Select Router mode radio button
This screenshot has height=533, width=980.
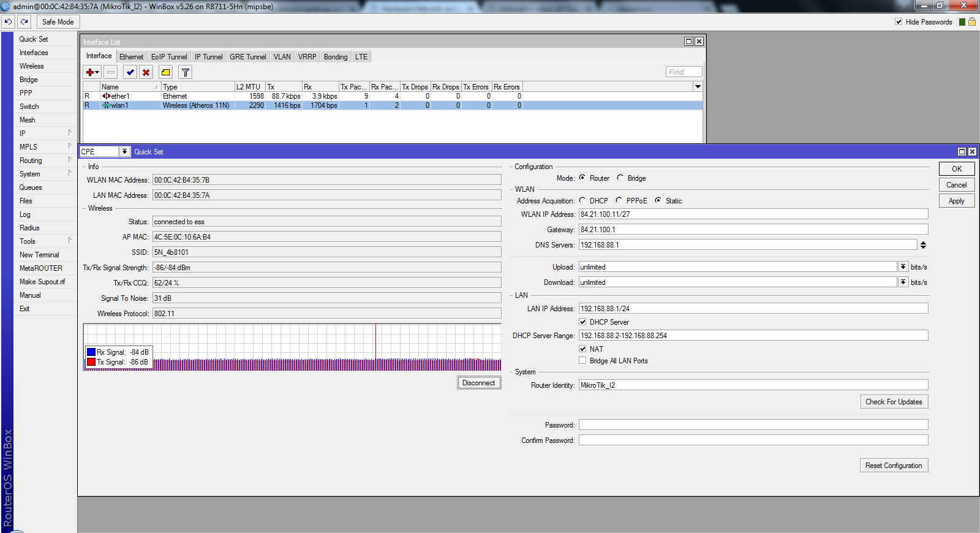click(582, 178)
